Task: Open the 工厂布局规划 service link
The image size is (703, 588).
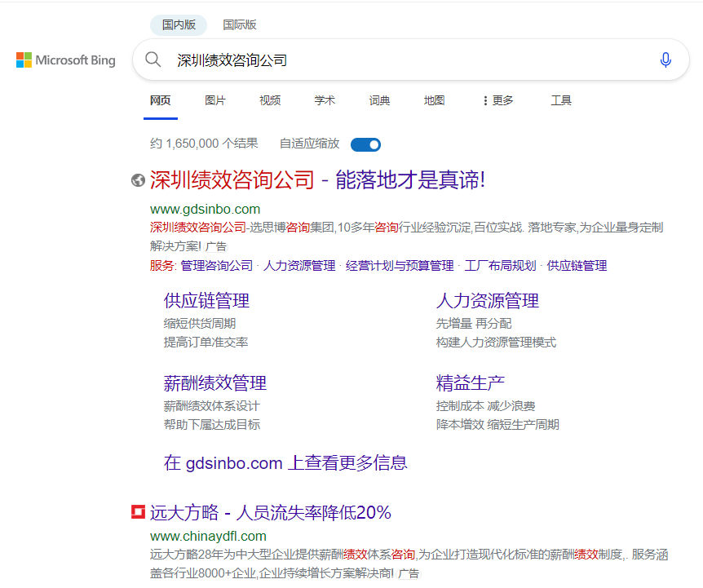Action: pyautogui.click(x=501, y=266)
